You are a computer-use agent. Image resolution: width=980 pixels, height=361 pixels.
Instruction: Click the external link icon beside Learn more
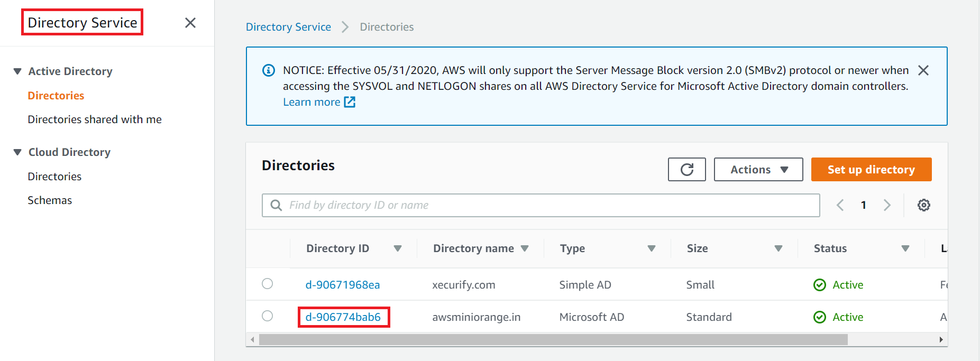point(350,102)
